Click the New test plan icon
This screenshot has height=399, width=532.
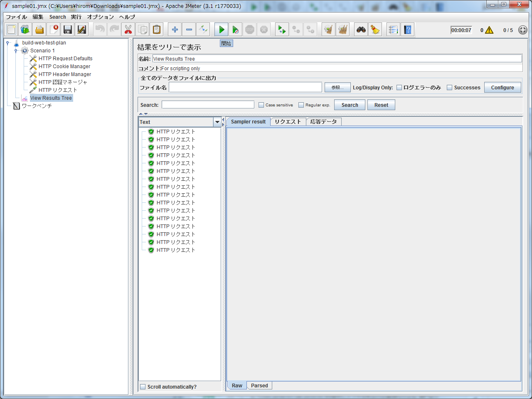11,30
